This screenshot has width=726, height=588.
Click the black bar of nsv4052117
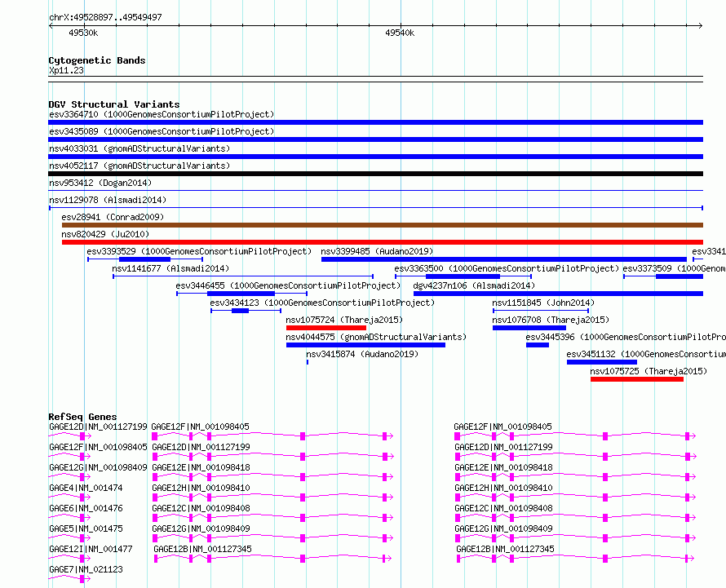click(375, 174)
